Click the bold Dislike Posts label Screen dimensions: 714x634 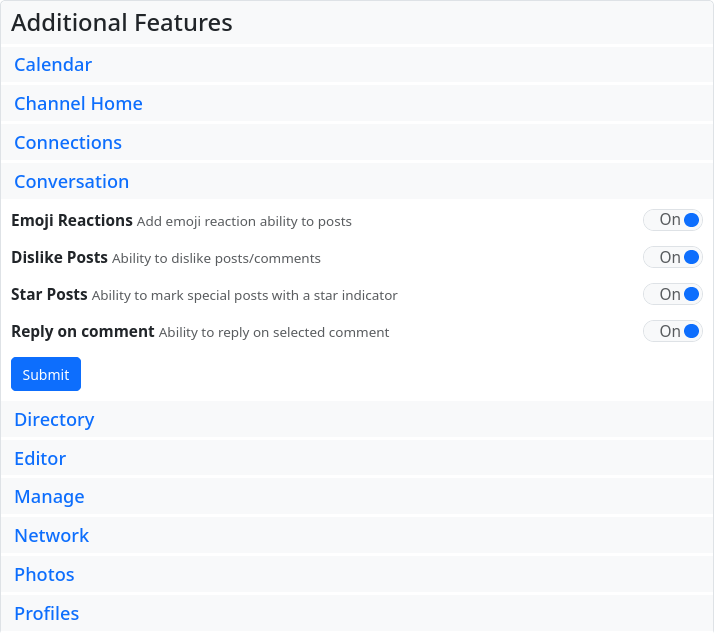(x=59, y=257)
